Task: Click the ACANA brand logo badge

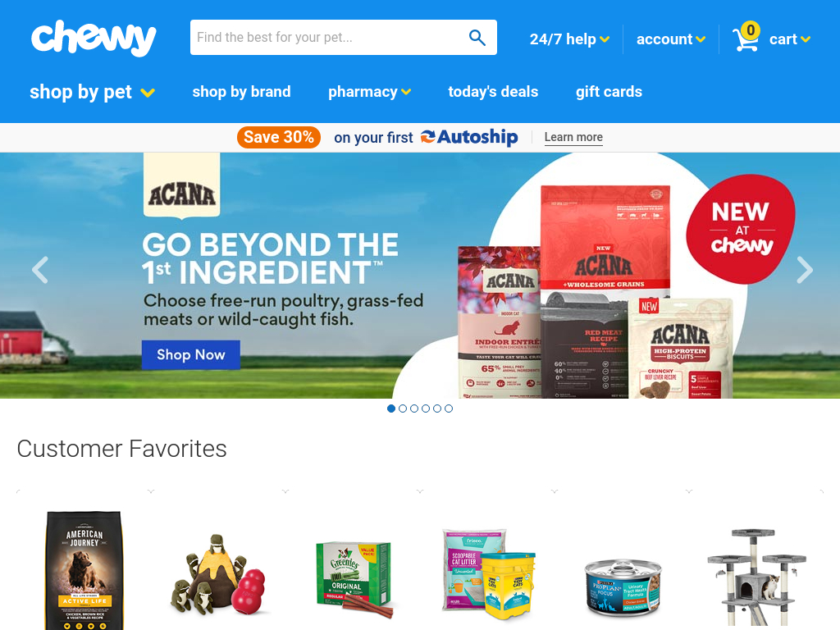Action: pos(181,186)
